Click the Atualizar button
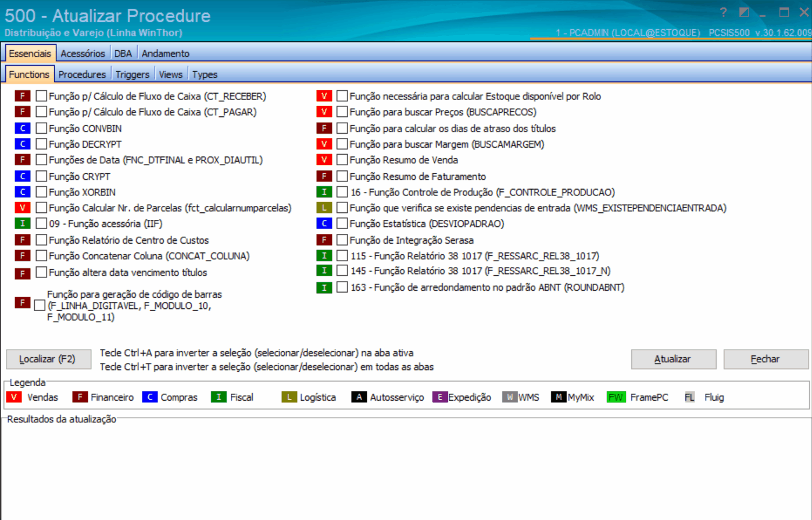The height and width of the screenshot is (520, 812). [673, 359]
